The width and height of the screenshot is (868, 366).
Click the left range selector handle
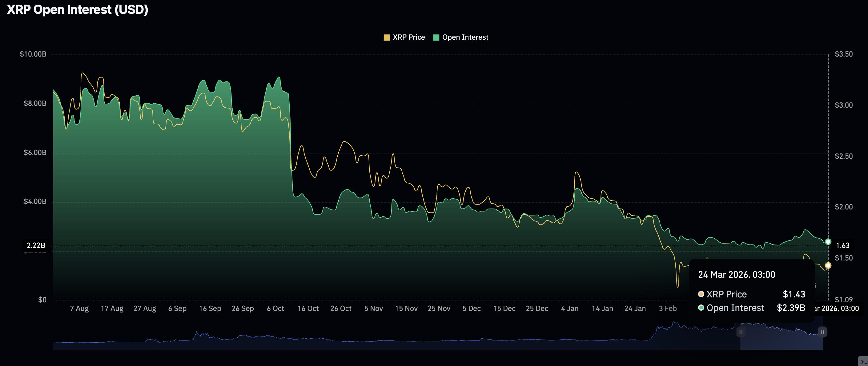pos(741,332)
